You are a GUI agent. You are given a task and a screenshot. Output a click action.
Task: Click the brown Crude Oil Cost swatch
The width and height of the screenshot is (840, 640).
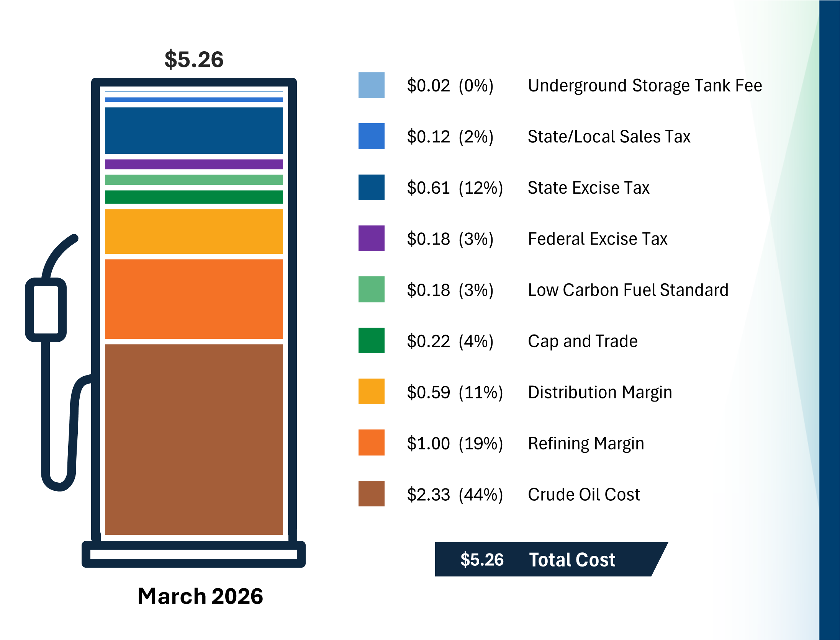click(371, 493)
